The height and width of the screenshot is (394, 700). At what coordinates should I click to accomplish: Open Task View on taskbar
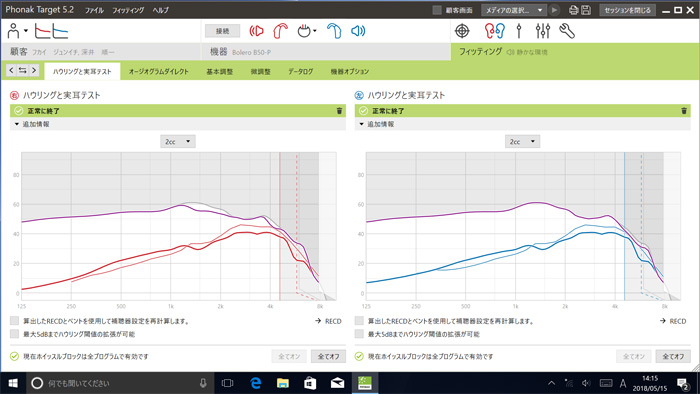[x=228, y=383]
